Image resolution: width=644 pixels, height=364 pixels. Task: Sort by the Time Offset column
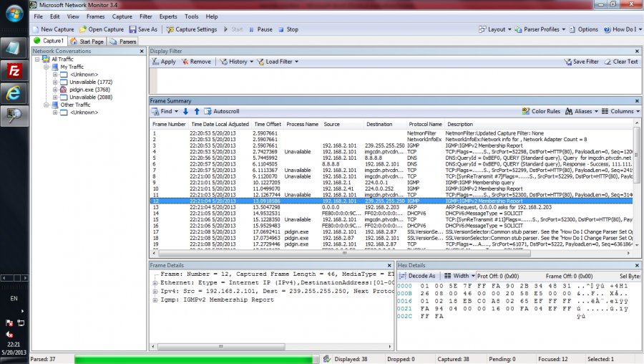click(x=268, y=124)
